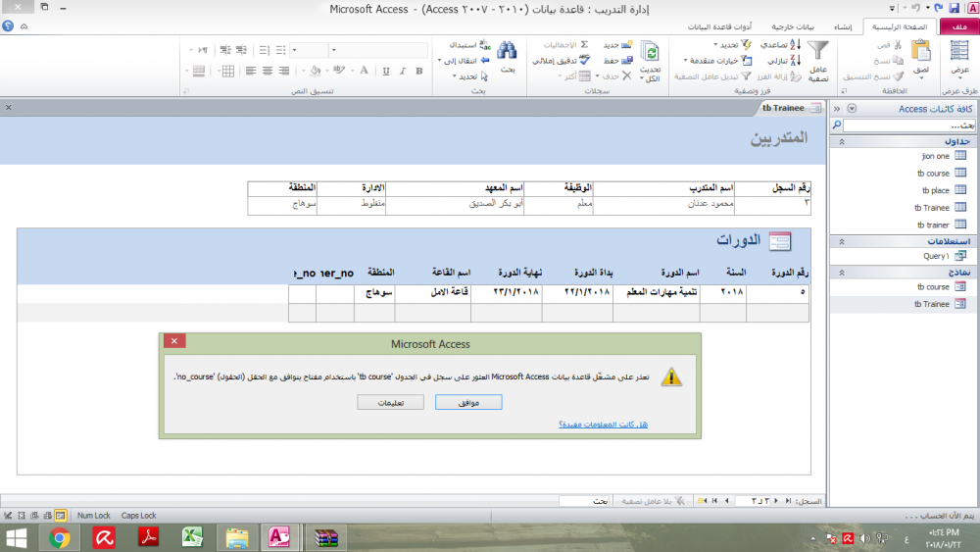Click the Help question mark icon
Viewport: 980px width, 552px height.
tap(8, 26)
